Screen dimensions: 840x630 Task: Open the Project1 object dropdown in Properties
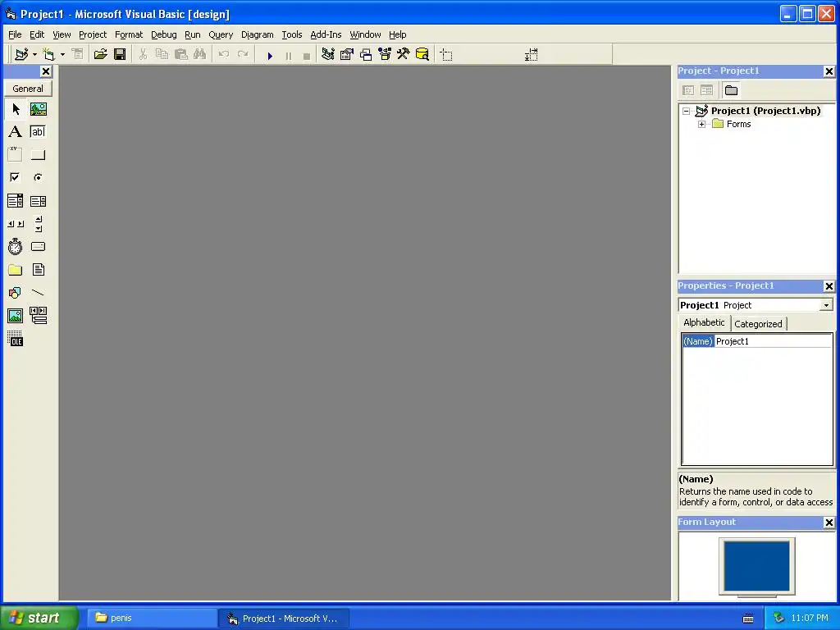coord(827,305)
